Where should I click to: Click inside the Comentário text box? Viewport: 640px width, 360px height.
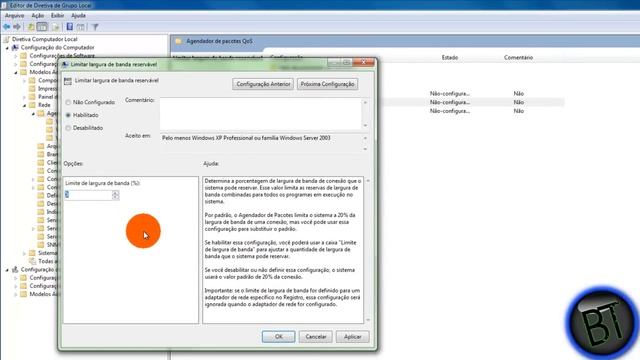click(260, 113)
